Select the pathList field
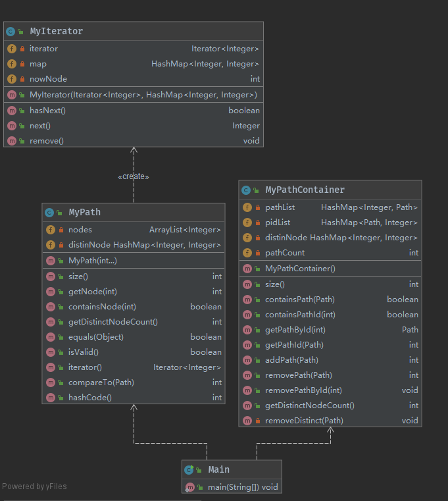This screenshot has height=501, width=448. (x=330, y=207)
